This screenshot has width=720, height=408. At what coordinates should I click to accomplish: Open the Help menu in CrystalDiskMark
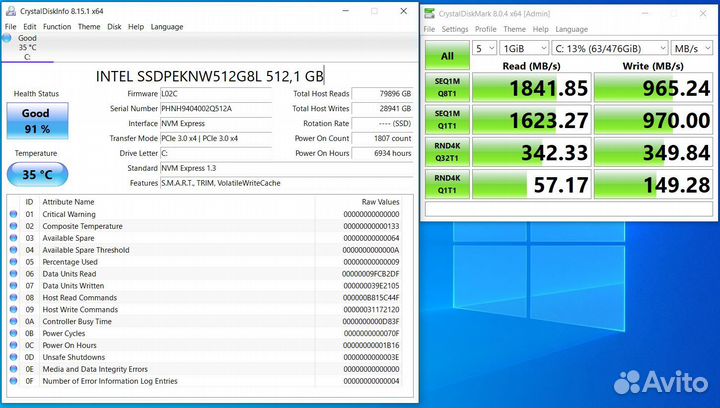tap(540, 29)
